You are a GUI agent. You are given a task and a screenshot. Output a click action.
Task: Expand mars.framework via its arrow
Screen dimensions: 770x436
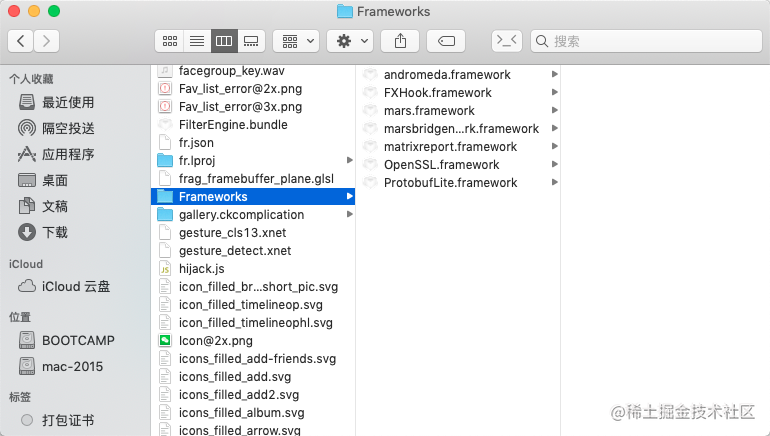(554, 110)
